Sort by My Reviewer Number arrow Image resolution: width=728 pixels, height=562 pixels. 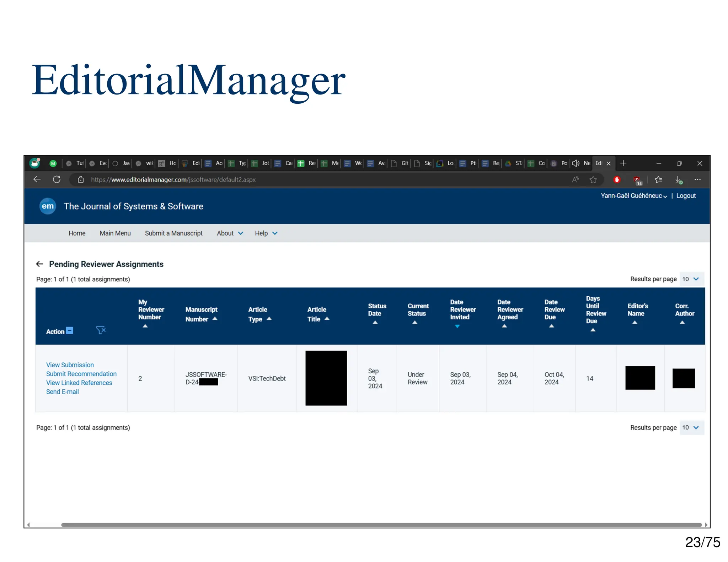pyautogui.click(x=145, y=326)
